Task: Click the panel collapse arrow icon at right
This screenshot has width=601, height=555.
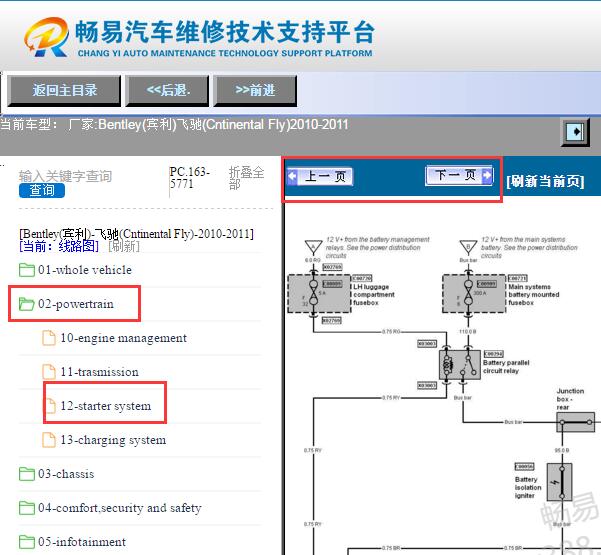Action: tap(575, 132)
